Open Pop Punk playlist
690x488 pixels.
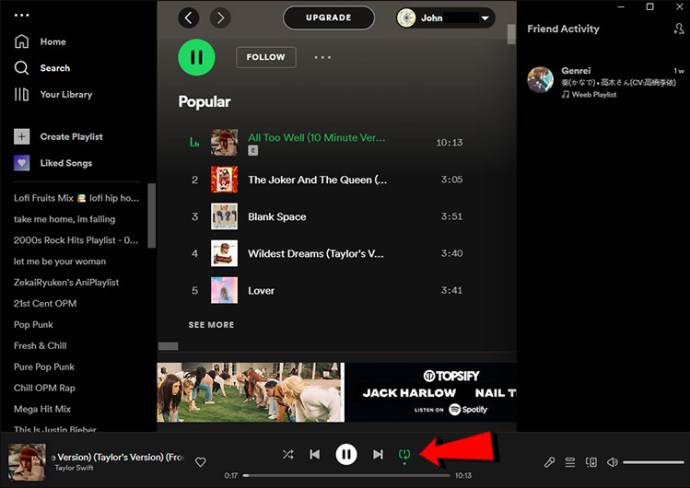click(33, 325)
